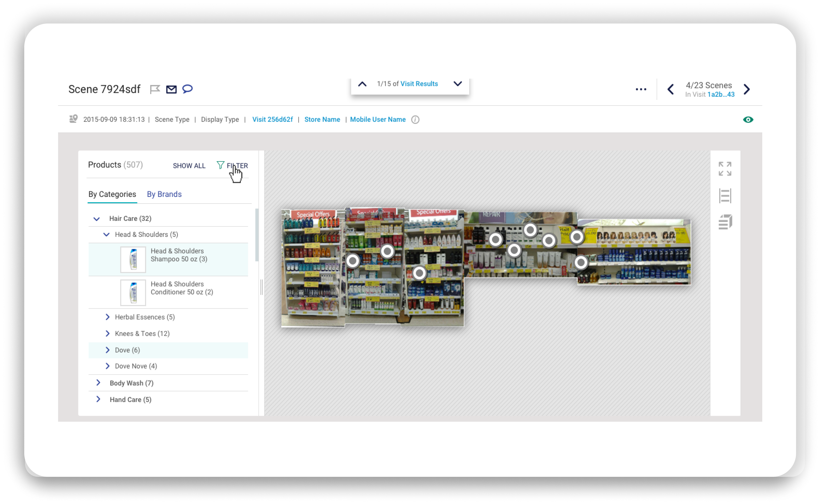Click the shelf list view icon
The image size is (824, 504).
coord(725,195)
